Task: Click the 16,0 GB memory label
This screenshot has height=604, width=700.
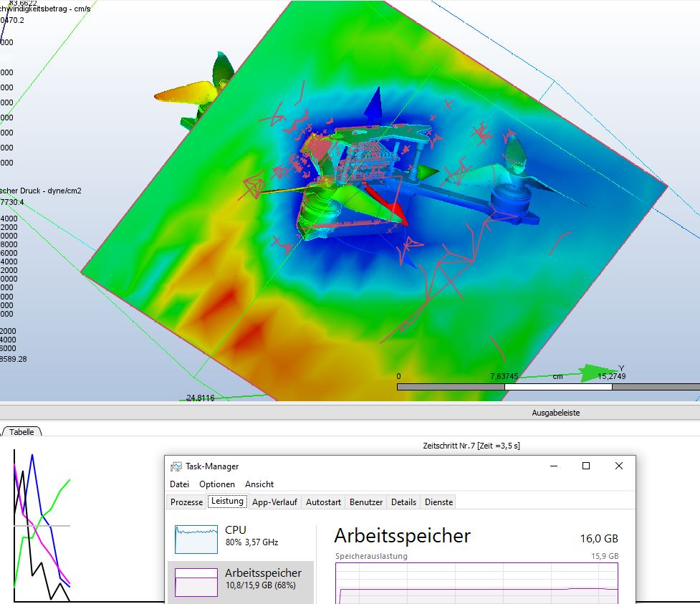Action: [x=599, y=539]
